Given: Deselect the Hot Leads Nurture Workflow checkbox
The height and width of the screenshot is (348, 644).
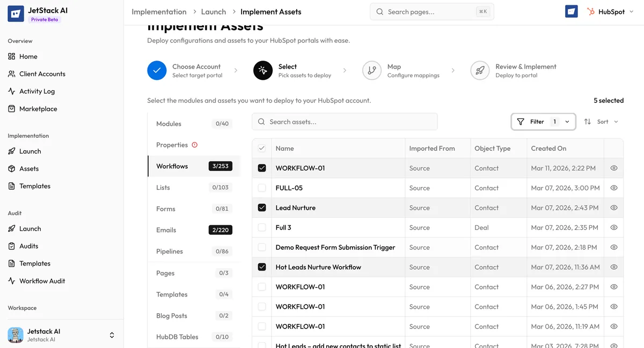Looking at the screenshot, I should [x=261, y=267].
